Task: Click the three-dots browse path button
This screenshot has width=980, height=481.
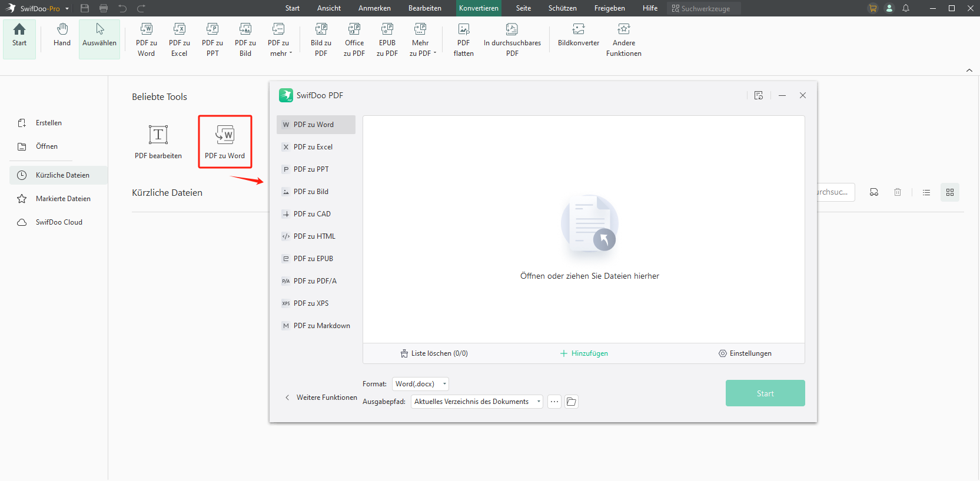Action: (x=554, y=402)
